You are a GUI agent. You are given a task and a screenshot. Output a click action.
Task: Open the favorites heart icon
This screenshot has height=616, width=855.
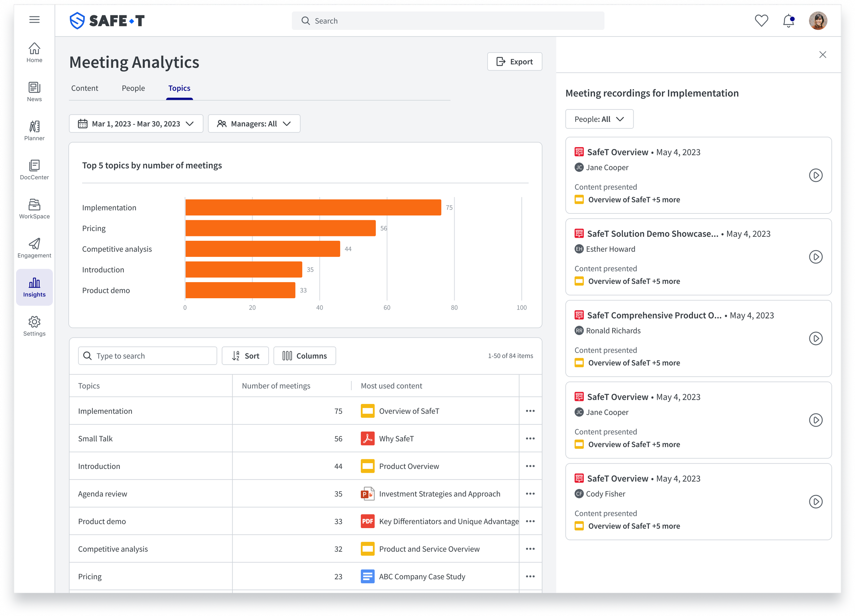761,21
